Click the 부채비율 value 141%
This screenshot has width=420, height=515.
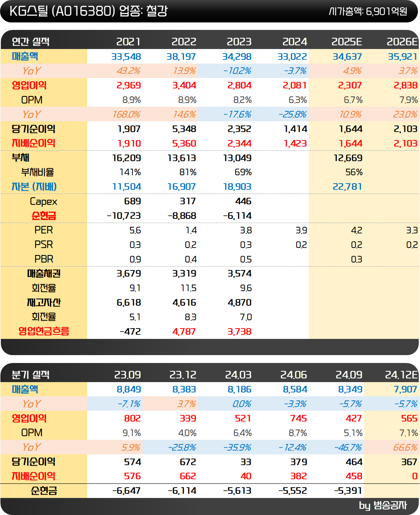tap(130, 172)
